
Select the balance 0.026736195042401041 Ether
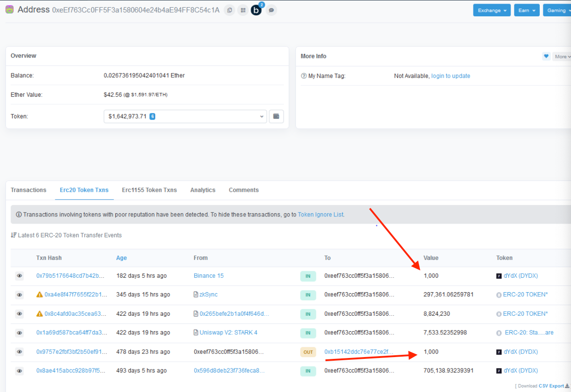(x=144, y=75)
